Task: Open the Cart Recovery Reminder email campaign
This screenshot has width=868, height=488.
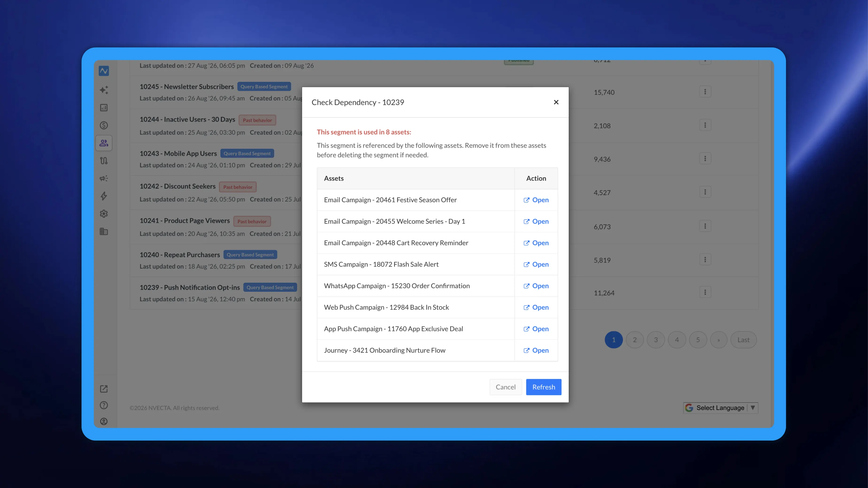Action: coord(536,243)
